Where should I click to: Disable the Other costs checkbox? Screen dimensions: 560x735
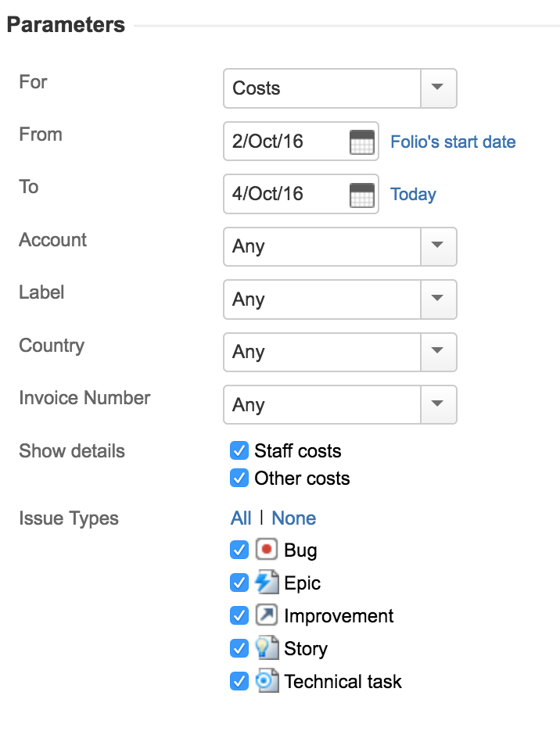point(239,478)
